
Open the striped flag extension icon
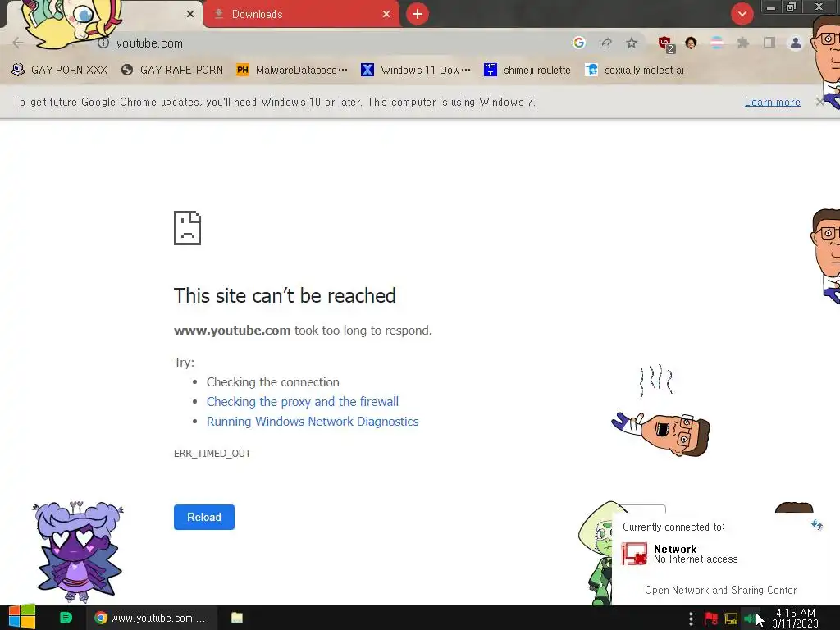click(717, 43)
